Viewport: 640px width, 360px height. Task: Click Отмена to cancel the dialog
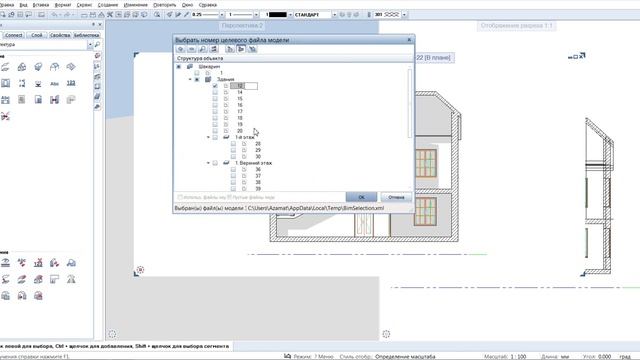[x=396, y=197]
